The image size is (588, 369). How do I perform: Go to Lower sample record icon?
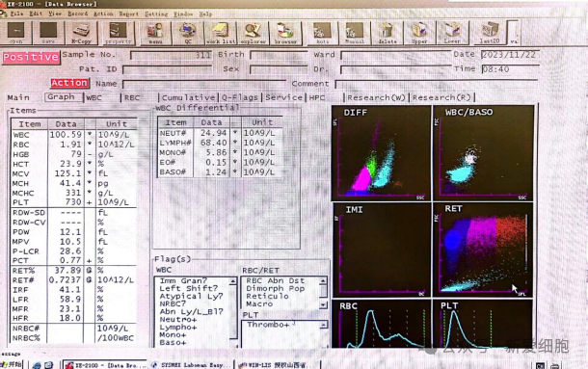click(x=452, y=33)
